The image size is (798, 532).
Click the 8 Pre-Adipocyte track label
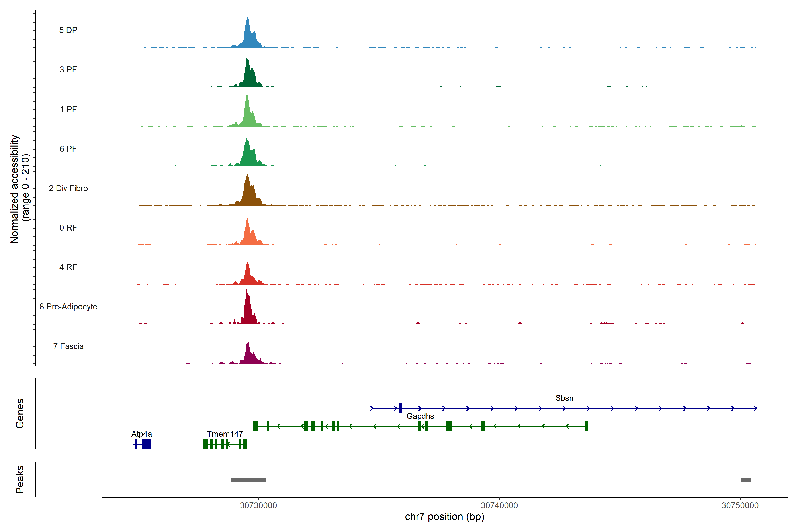[68, 307]
